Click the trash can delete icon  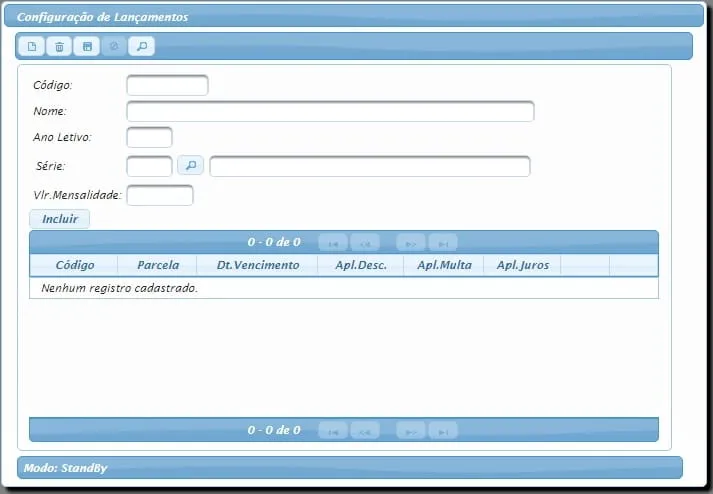pos(59,46)
